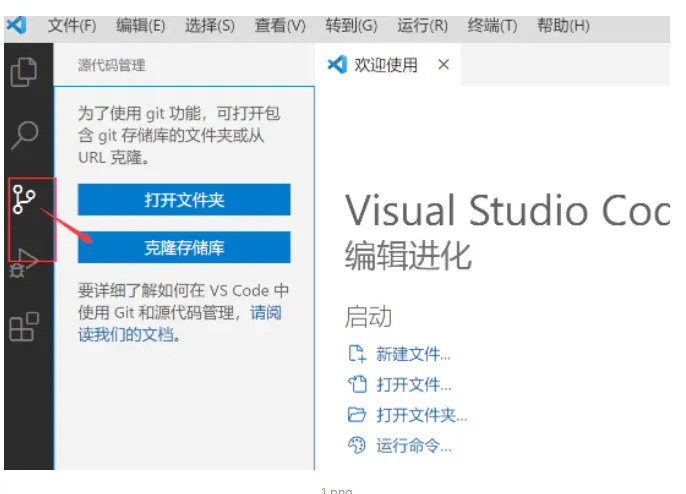686x494 pixels.
Task: Click the 打开文件夹... link under 启动
Action: coord(422,415)
